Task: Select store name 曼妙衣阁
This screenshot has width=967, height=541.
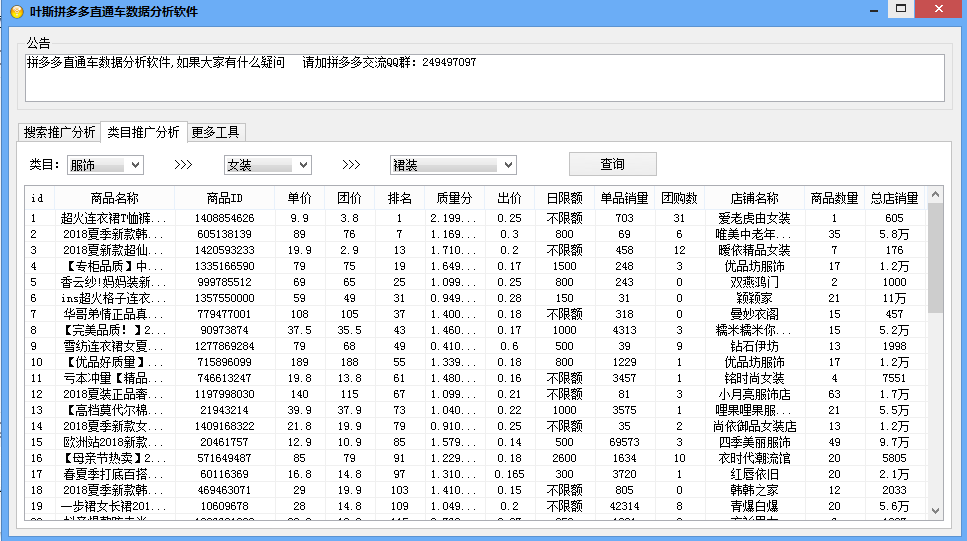Action: click(x=754, y=314)
